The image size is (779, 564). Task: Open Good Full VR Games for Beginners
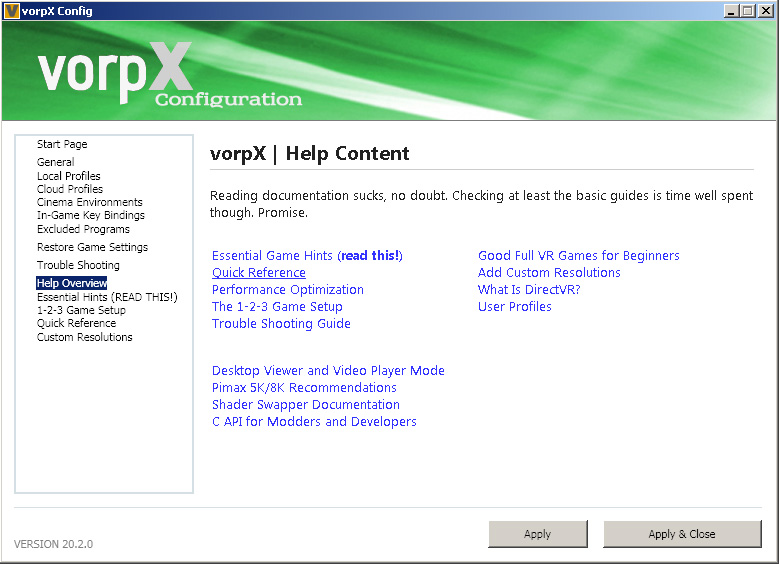(579, 255)
